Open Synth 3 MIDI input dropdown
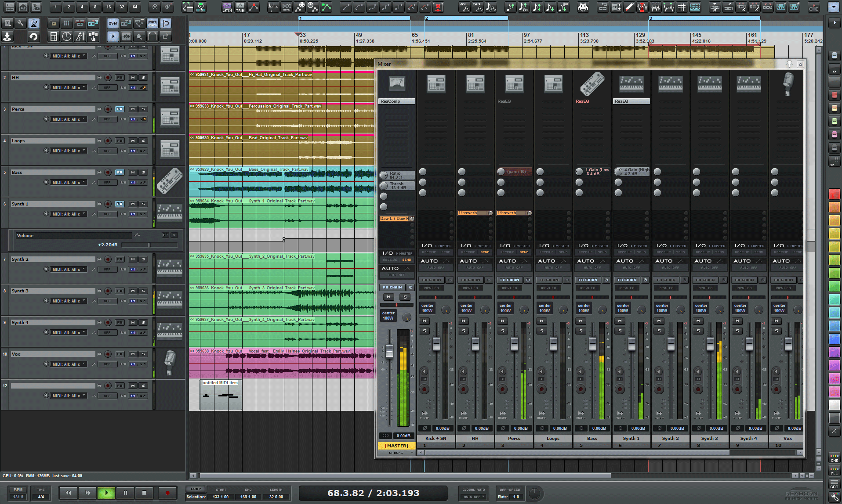The height and width of the screenshot is (504, 842). pos(69,301)
